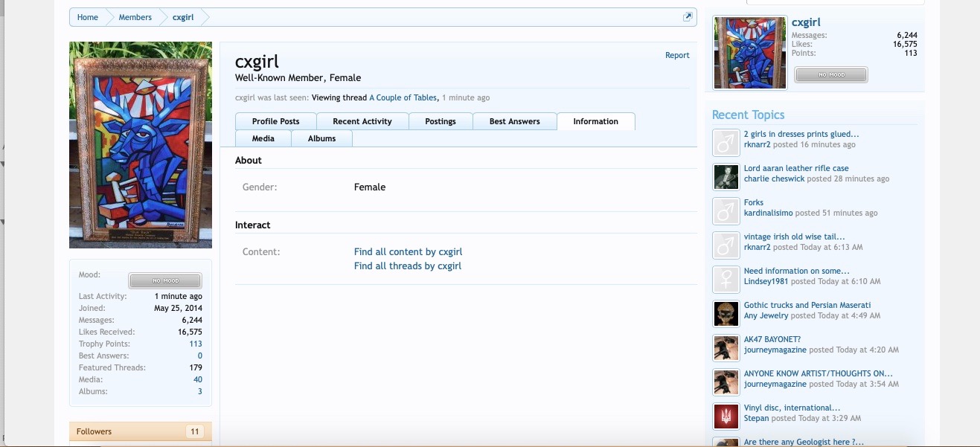Open the Albums tab

tap(321, 138)
